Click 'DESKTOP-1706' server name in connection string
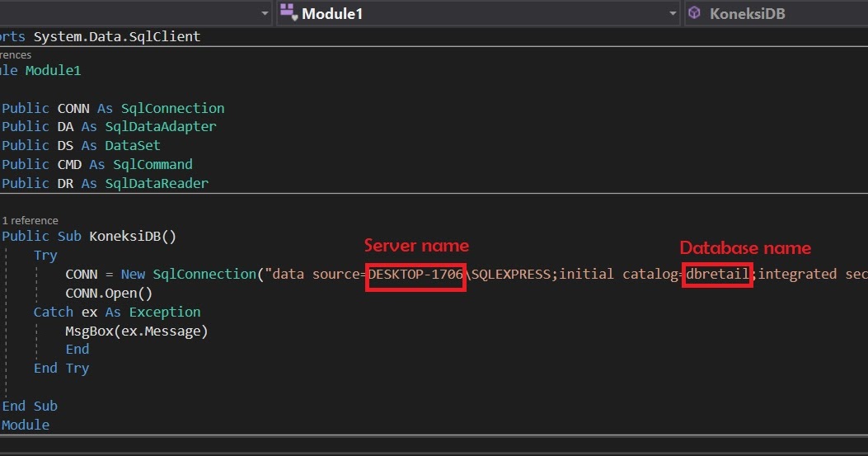This screenshot has width=868, height=456. tap(415, 275)
